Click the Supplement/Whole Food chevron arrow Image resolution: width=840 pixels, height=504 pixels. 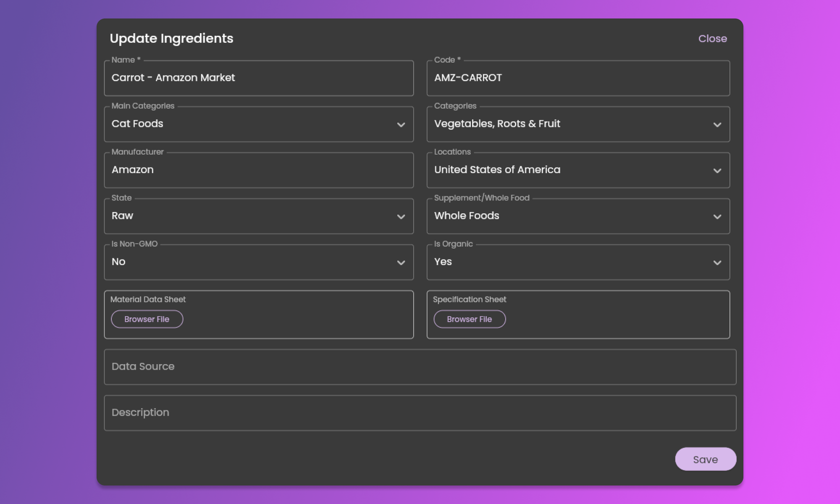(x=717, y=217)
